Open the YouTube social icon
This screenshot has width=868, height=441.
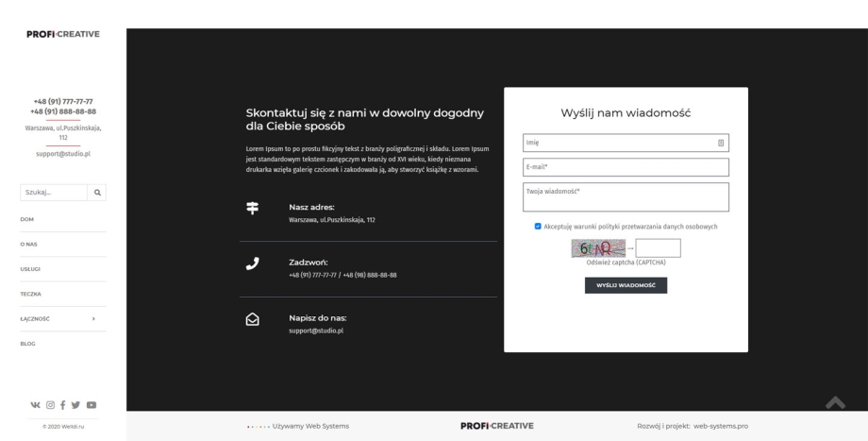[92, 405]
